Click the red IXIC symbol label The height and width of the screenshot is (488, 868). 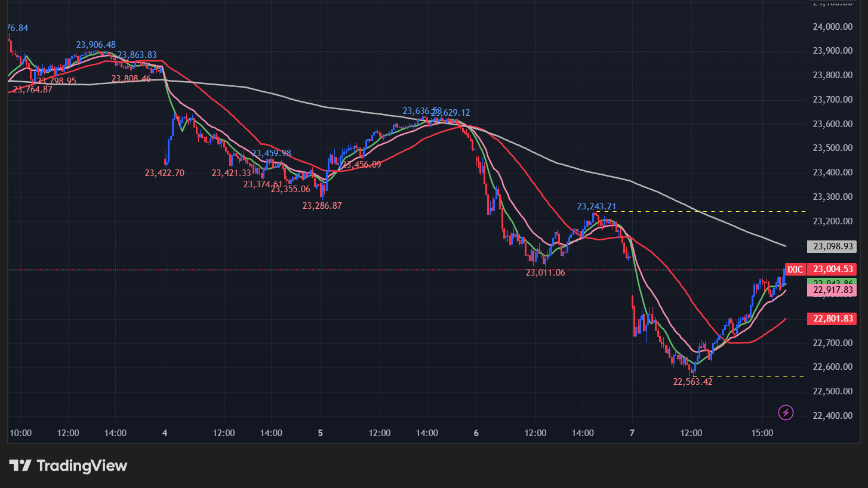[795, 269]
